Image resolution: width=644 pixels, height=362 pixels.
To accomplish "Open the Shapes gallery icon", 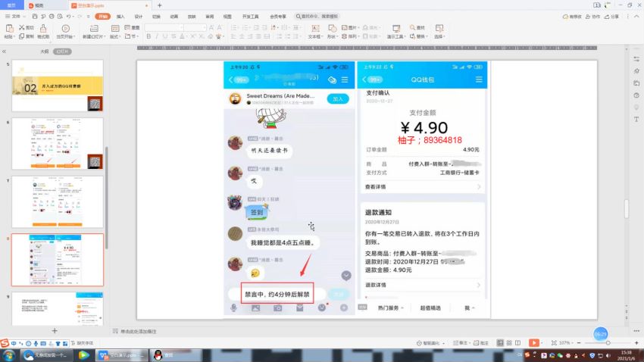I will [332, 28].
